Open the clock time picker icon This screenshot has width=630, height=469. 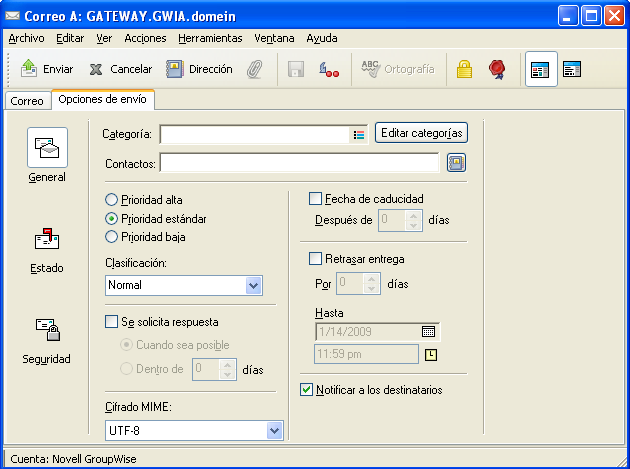[431, 354]
